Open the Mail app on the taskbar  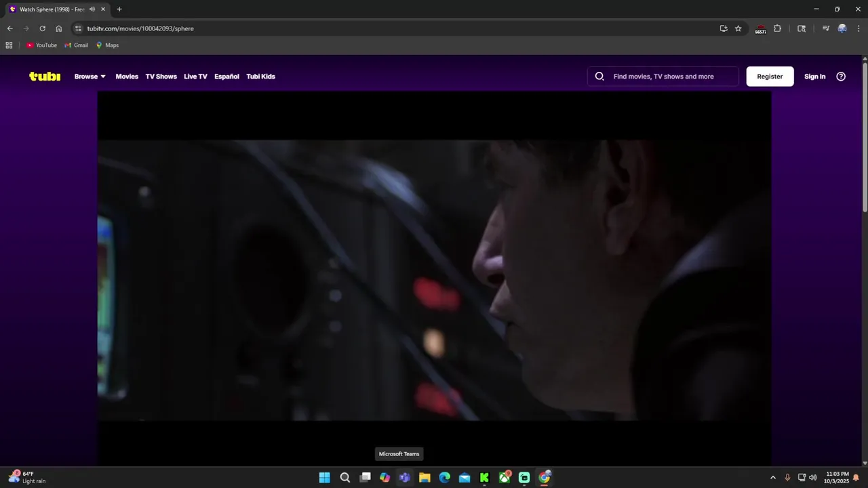(x=465, y=478)
